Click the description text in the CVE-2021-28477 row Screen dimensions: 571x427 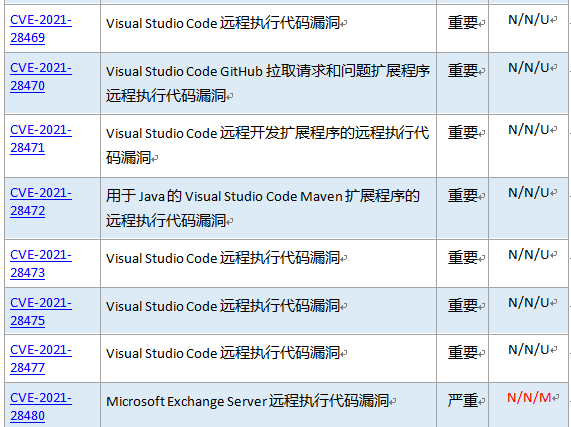223,353
